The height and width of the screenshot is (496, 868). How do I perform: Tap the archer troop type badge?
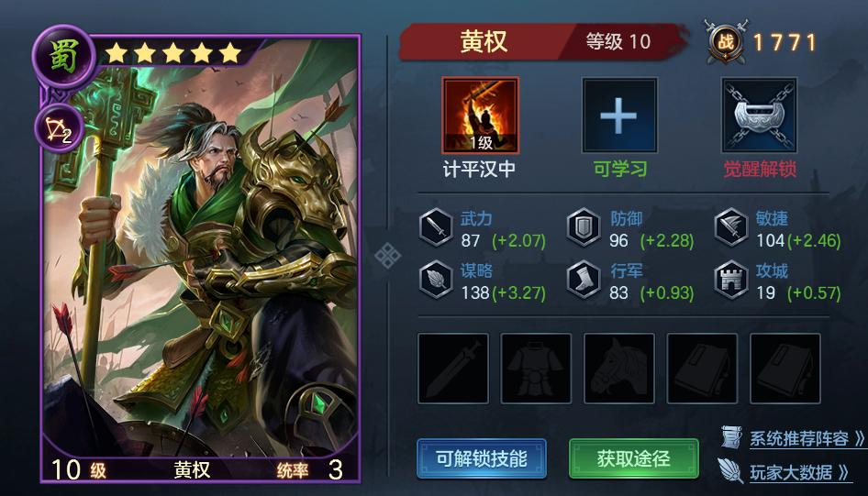59,130
